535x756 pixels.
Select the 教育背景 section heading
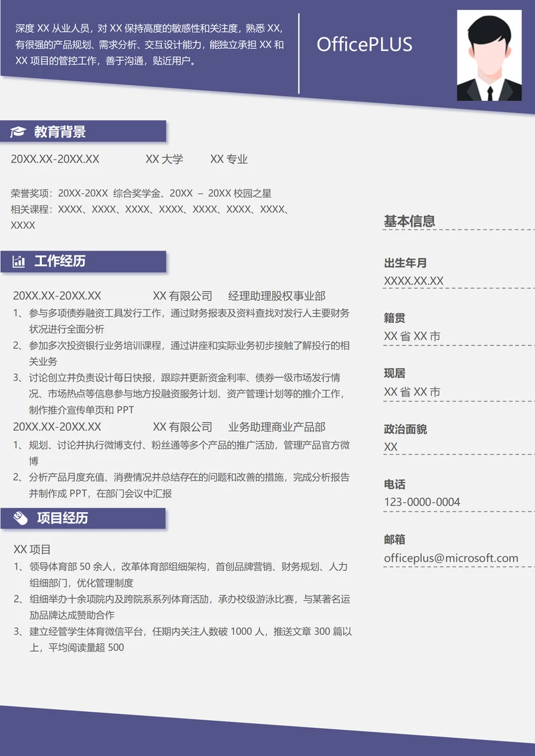pos(60,132)
